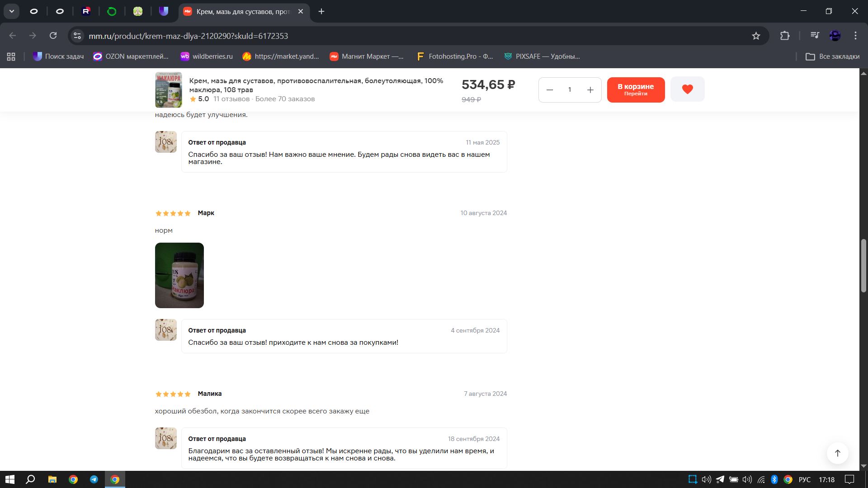
Task: Open new browser tab
Action: coord(321,11)
